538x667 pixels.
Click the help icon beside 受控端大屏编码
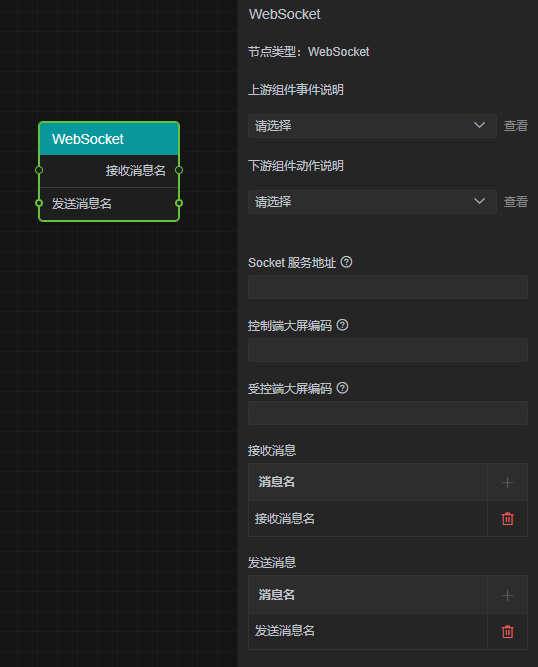click(342, 388)
